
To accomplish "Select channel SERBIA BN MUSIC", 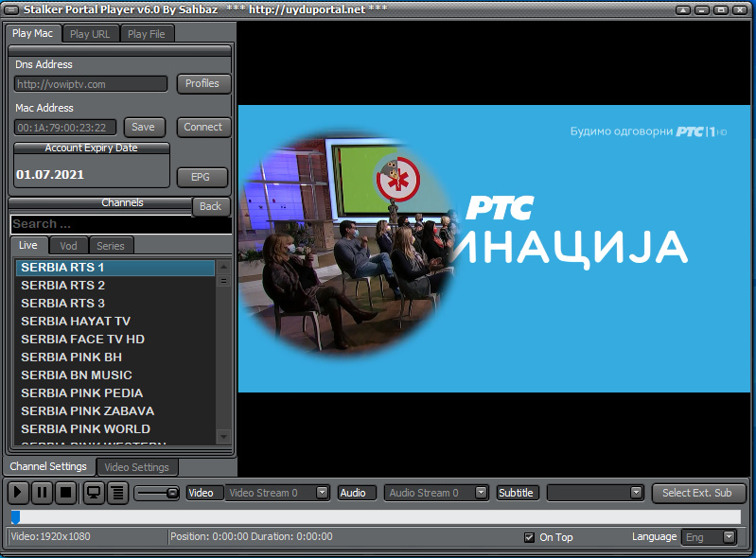I will (115, 375).
